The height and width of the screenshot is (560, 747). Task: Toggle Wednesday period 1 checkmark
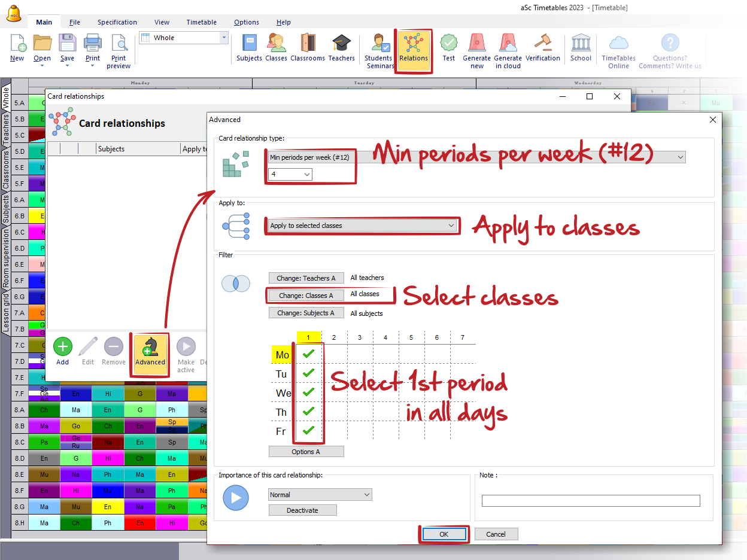(x=308, y=392)
